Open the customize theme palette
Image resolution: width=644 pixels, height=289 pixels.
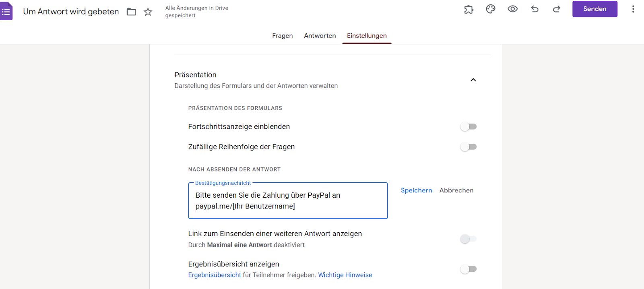pos(491,9)
